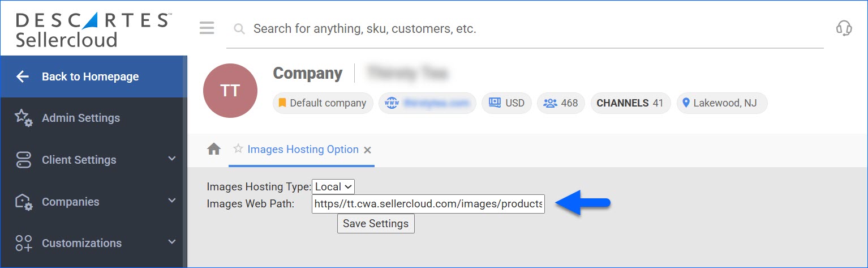Viewport: 868px width, 268px height.
Task: Click the Companies icon in sidebar
Action: [x=23, y=202]
